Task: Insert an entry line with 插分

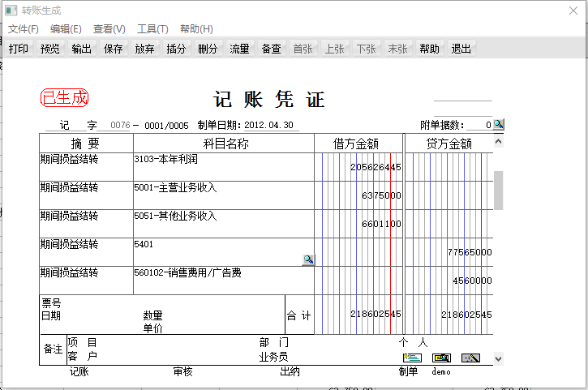Action: tap(176, 49)
